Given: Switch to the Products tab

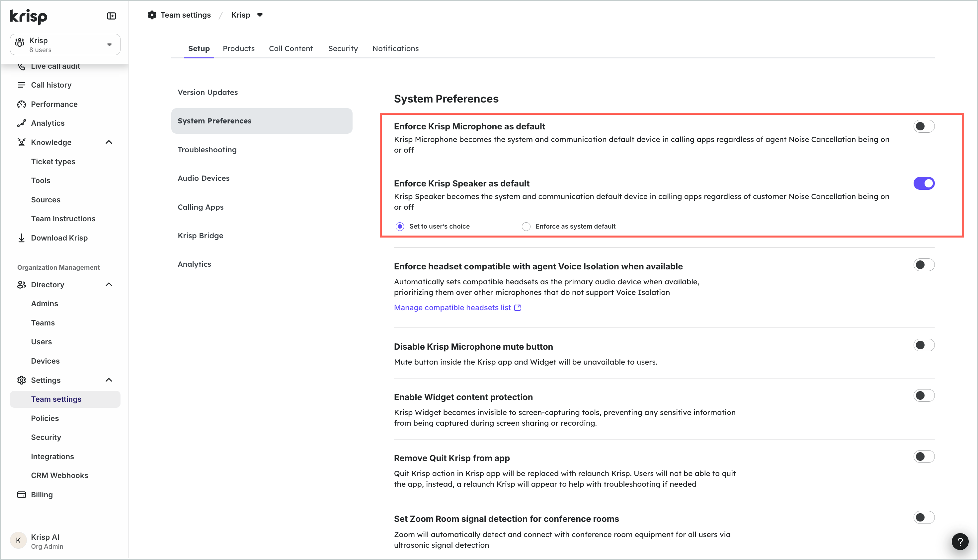Looking at the screenshot, I should coord(239,48).
